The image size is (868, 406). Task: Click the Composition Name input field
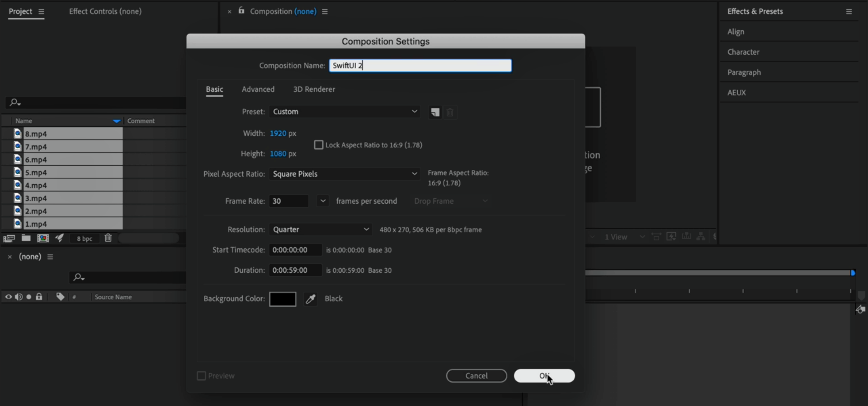click(420, 65)
